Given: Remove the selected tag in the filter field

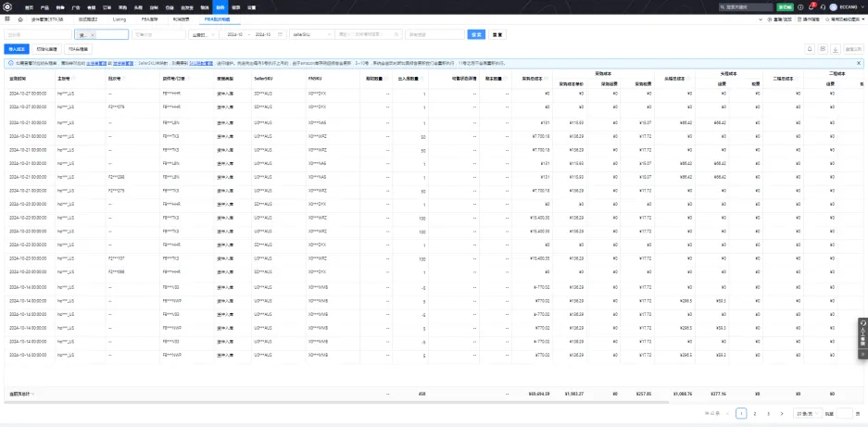Looking at the screenshot, I should point(93,34).
